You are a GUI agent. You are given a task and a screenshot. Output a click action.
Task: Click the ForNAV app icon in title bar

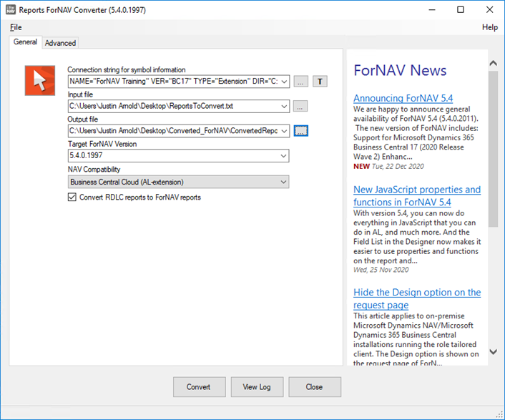click(x=12, y=10)
